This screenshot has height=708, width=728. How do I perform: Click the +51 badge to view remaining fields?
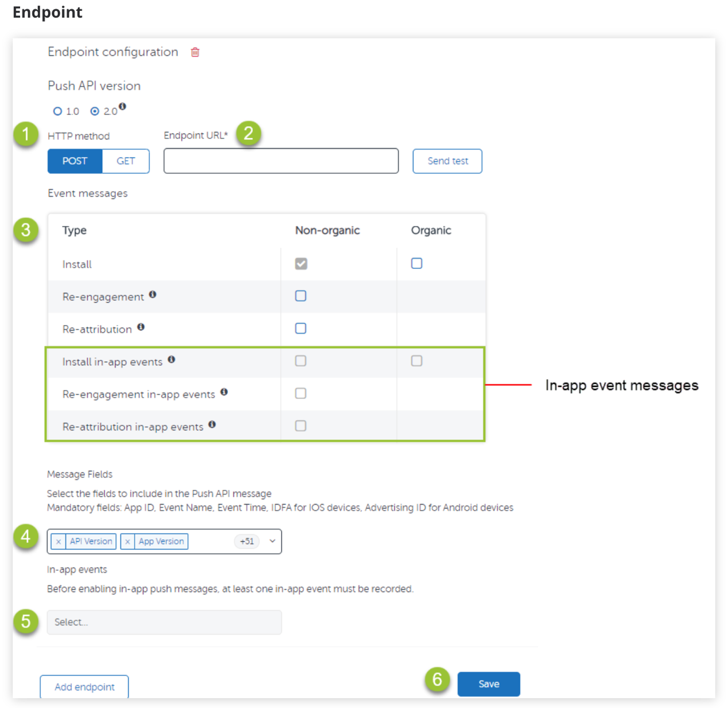tap(247, 541)
